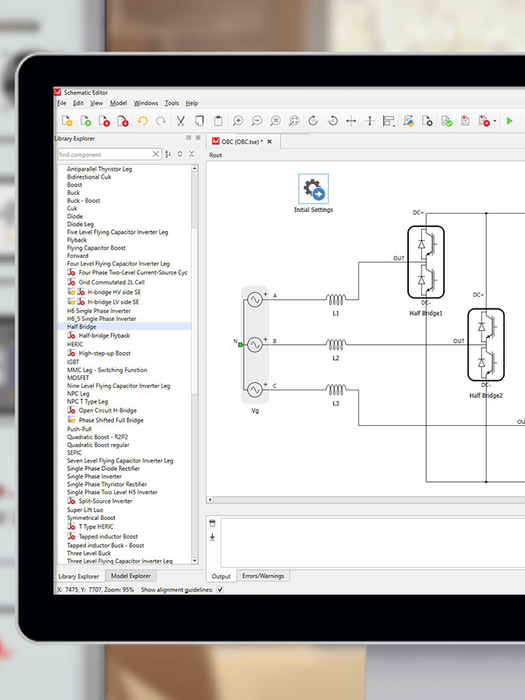Click the expand/collapse tree icon beside search
525x700 pixels.
click(x=179, y=154)
